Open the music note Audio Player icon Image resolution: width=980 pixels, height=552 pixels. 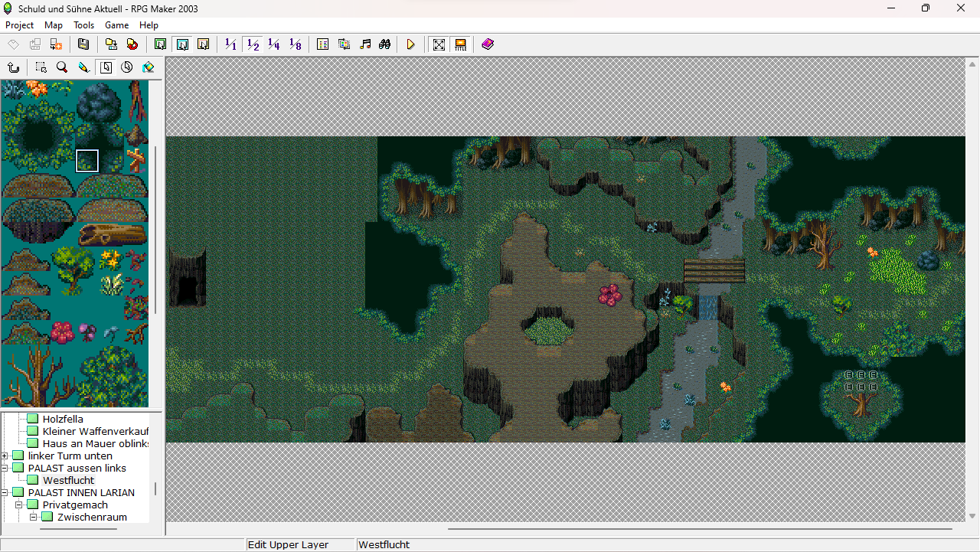pos(365,44)
